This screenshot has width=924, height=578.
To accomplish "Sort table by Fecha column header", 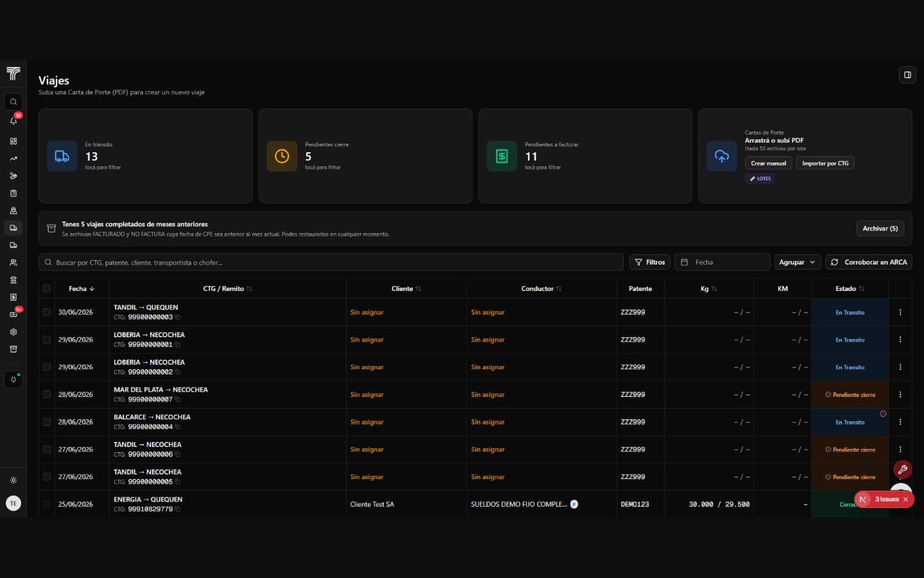I will point(81,289).
